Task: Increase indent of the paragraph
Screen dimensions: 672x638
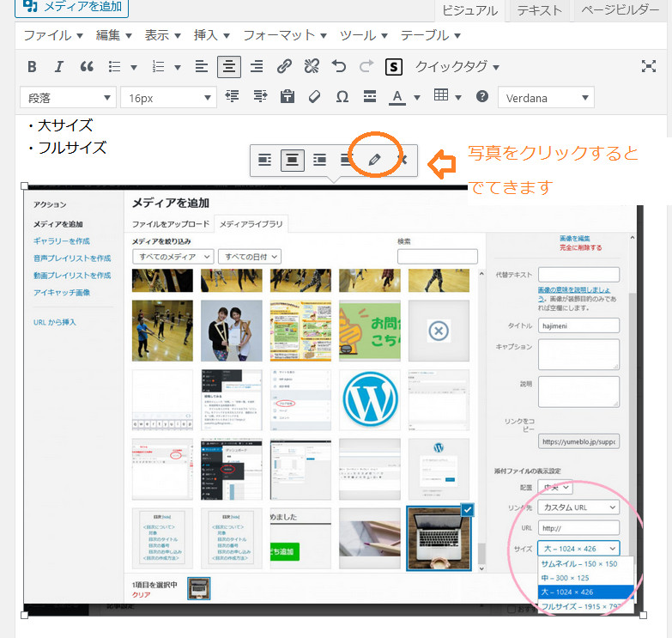Action: (260, 97)
